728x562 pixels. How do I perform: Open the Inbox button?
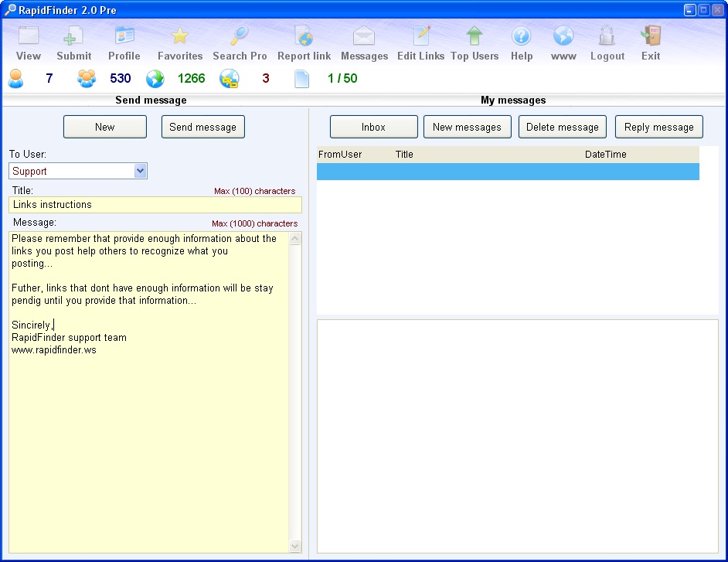pos(374,127)
